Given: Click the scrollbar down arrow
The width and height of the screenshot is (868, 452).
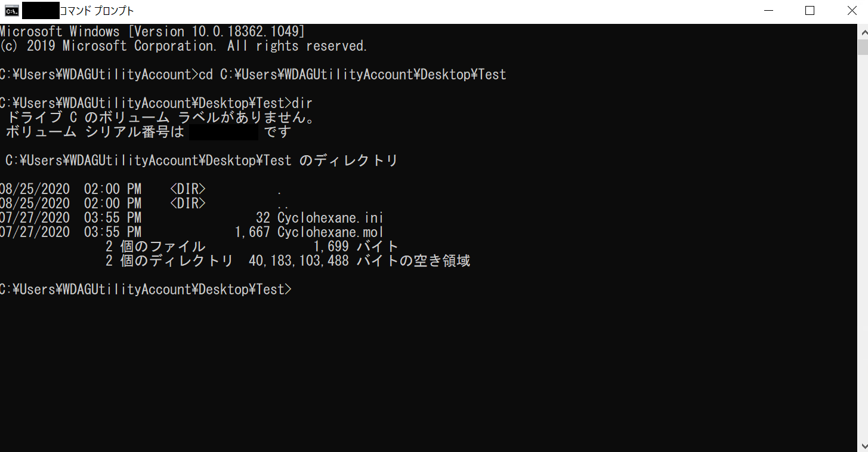Looking at the screenshot, I should pyautogui.click(x=863, y=446).
